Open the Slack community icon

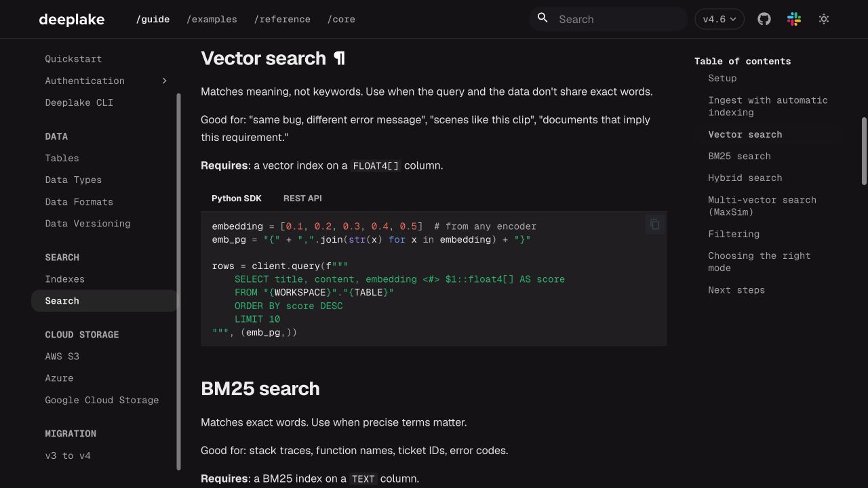point(794,19)
